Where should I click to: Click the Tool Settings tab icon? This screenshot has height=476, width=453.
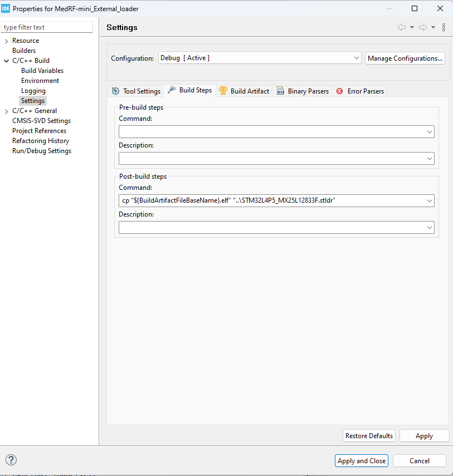(115, 91)
